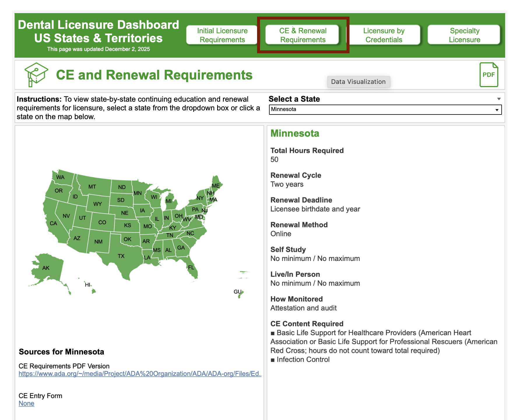Select Oklahoma (OK) on the map
The width and height of the screenshot is (520, 420).
pyautogui.click(x=127, y=239)
